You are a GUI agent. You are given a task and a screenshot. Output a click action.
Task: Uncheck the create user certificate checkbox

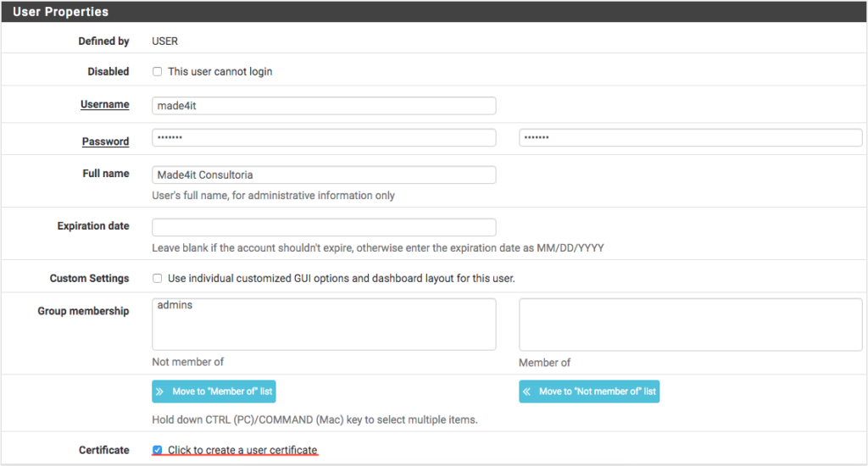click(x=157, y=450)
